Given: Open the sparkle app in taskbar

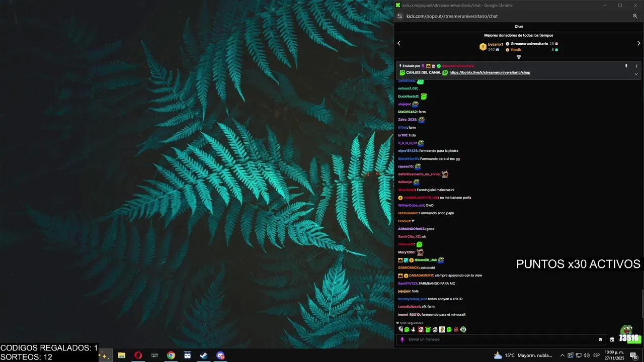Looking at the screenshot, I should (x=104, y=355).
